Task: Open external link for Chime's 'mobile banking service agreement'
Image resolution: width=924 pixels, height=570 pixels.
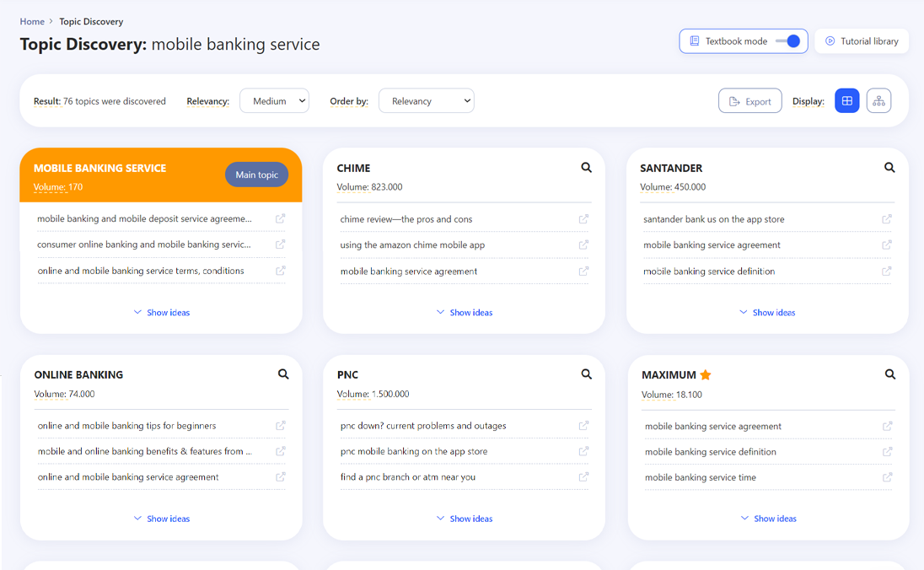Action: click(583, 272)
